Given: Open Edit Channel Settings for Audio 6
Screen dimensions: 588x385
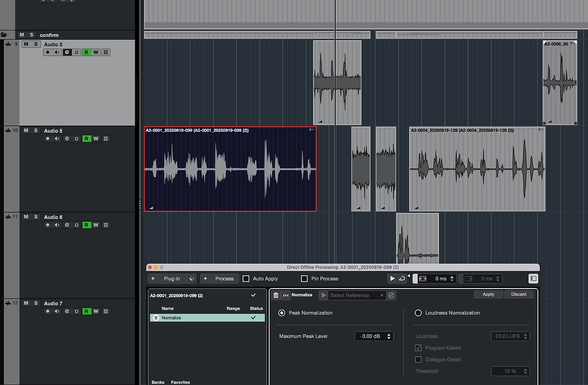Looking at the screenshot, I should click(x=67, y=225).
